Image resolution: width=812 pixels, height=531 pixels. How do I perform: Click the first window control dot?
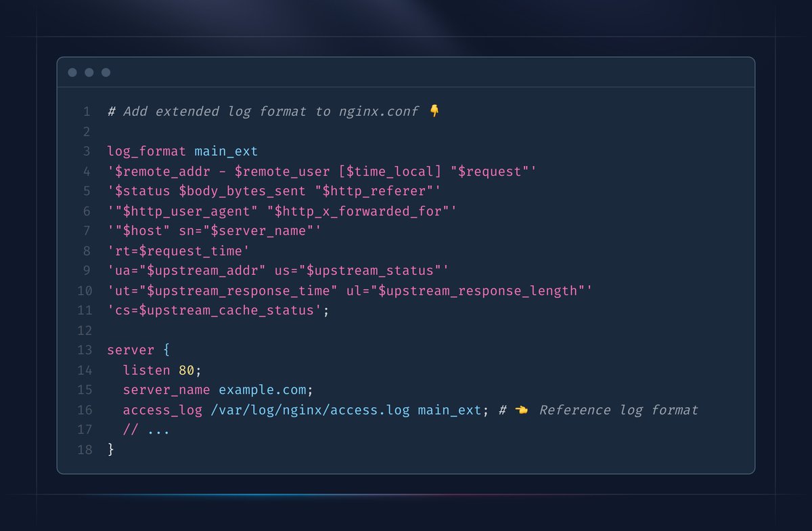(72, 72)
